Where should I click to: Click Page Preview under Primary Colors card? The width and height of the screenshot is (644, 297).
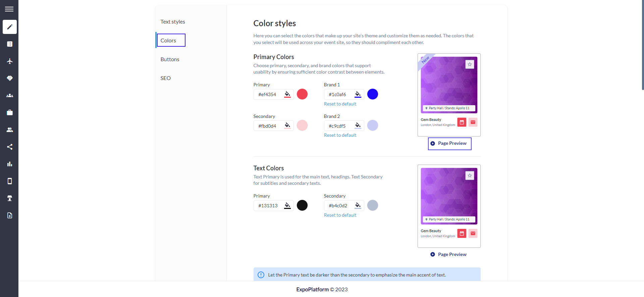pos(449,143)
